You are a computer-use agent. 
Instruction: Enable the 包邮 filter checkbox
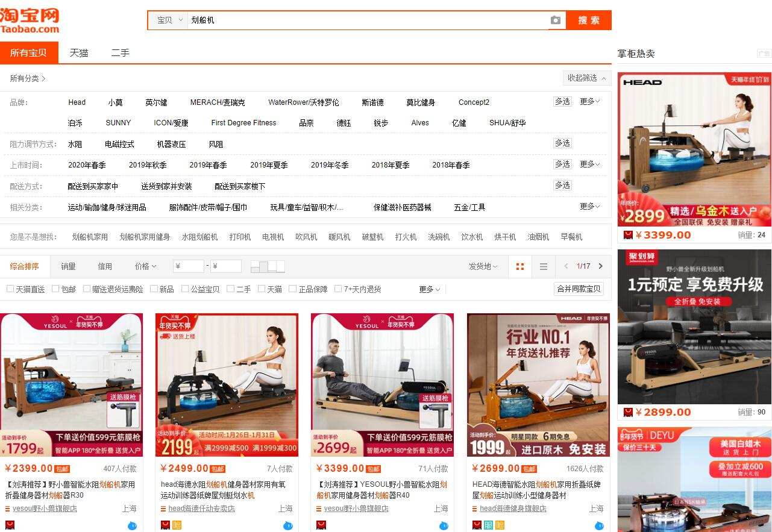click(55, 289)
